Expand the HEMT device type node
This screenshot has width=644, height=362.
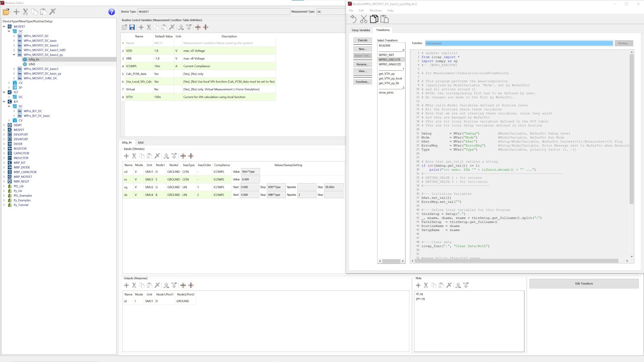pyautogui.click(x=4, y=125)
